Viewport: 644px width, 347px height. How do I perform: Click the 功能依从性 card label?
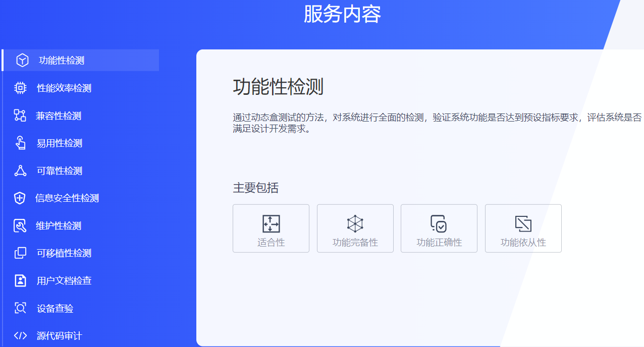click(523, 243)
